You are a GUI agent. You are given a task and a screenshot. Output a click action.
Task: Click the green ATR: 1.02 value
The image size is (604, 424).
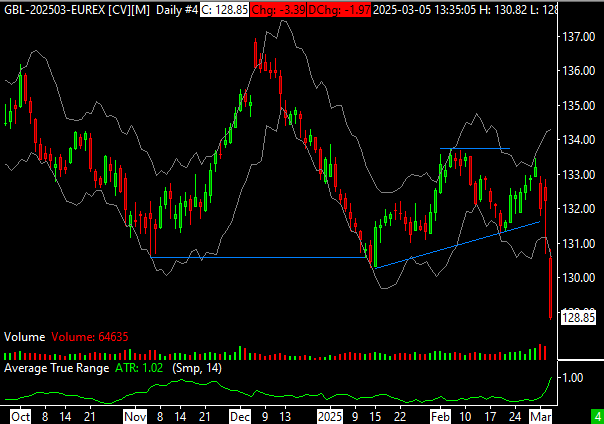coord(139,368)
